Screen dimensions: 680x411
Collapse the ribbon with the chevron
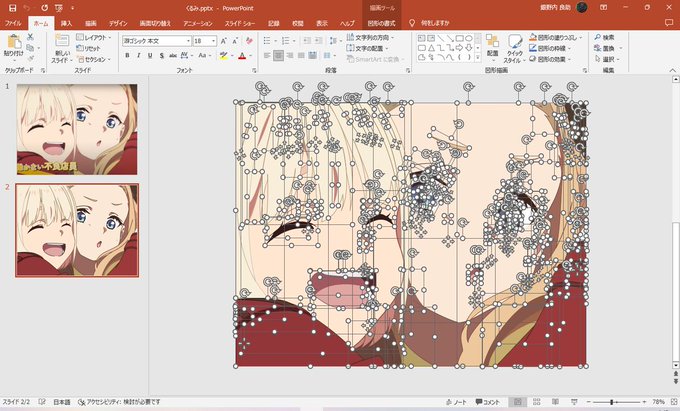(x=672, y=70)
